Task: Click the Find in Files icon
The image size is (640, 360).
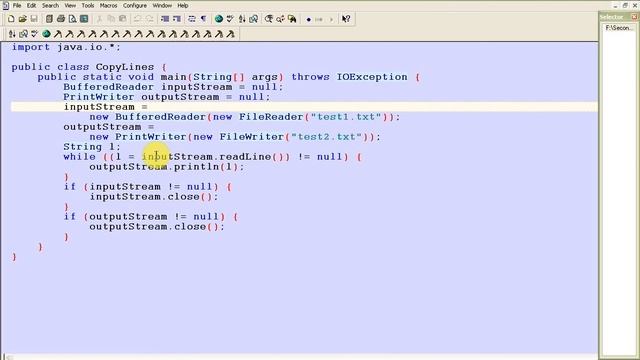Action: point(291,19)
